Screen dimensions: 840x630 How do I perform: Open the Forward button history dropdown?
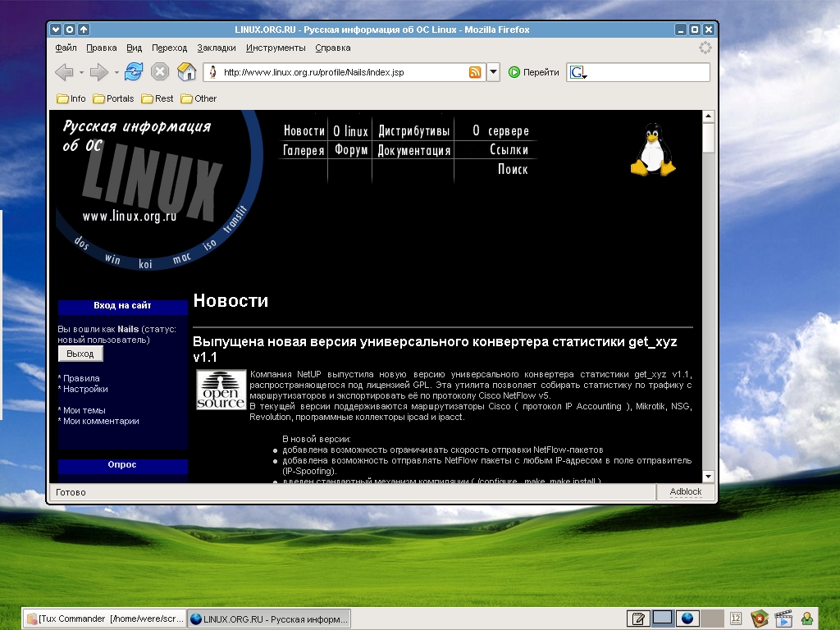pos(116,72)
